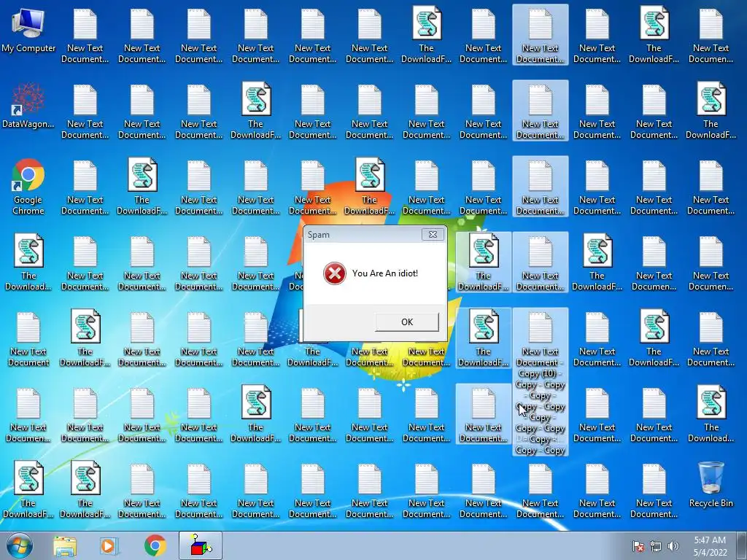747x560 pixels.
Task: Click the Spam dialog title bar
Action: (x=363, y=234)
